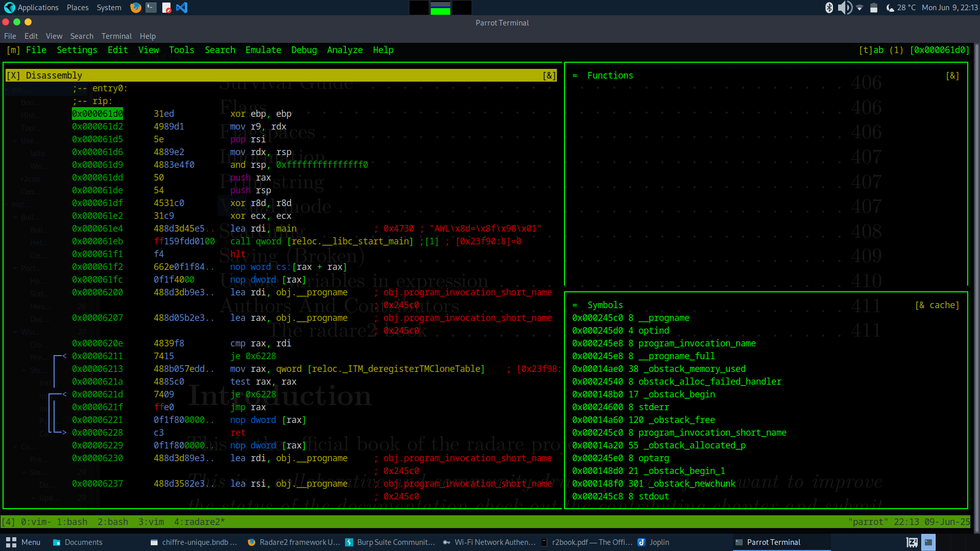
Task: Click the Bluetooth tray icon
Action: (829, 8)
